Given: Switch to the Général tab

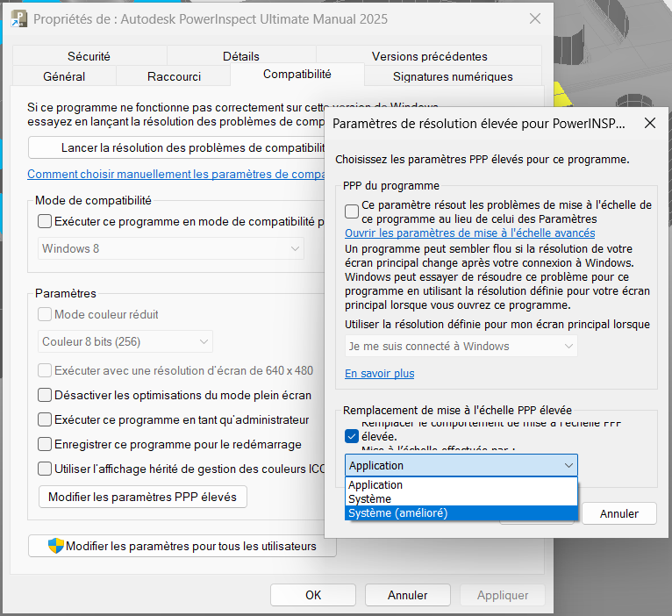Looking at the screenshot, I should pyautogui.click(x=64, y=76).
